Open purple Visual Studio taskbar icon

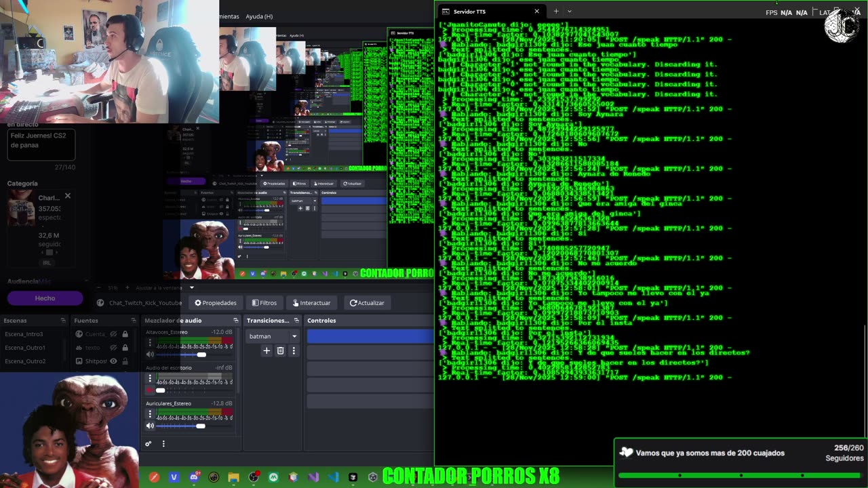313,477
